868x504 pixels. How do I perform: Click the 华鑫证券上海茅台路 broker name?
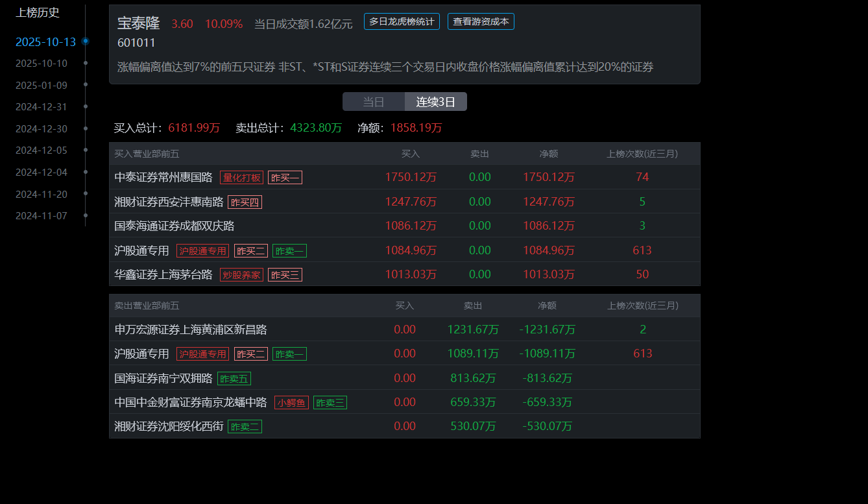click(x=163, y=274)
